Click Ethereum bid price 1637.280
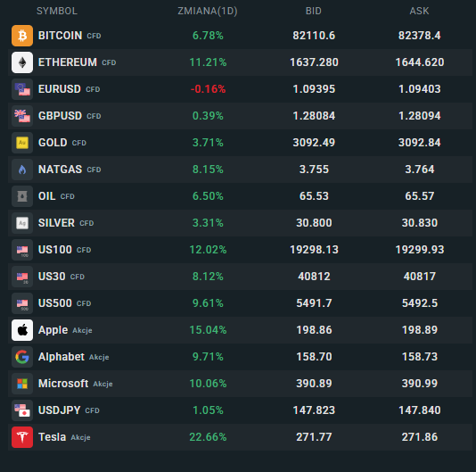The image size is (476, 472). click(x=314, y=62)
